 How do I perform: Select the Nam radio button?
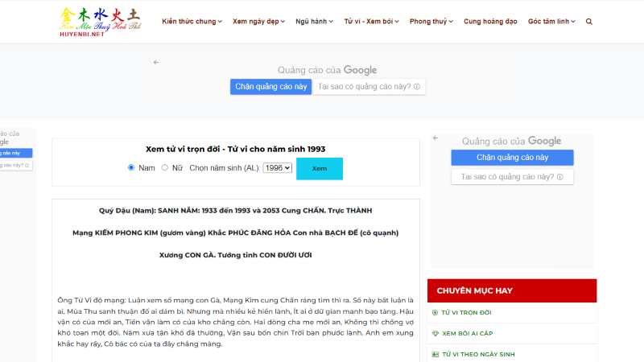click(x=131, y=168)
